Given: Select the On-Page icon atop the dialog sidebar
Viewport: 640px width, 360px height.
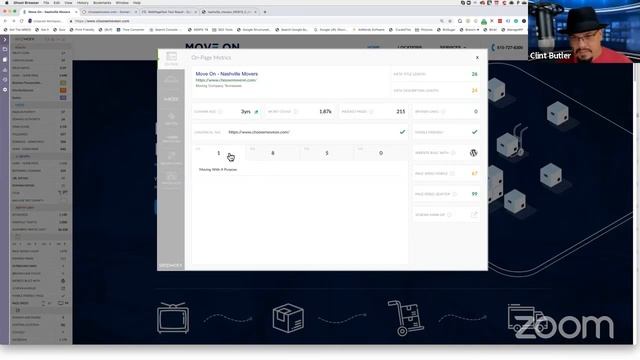Looking at the screenshot, I should coord(171,58).
